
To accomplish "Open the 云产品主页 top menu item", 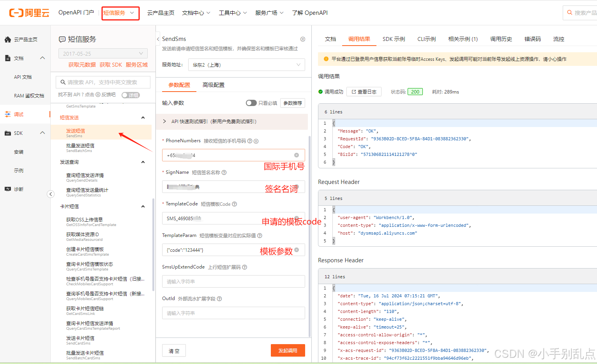I will pyautogui.click(x=161, y=13).
